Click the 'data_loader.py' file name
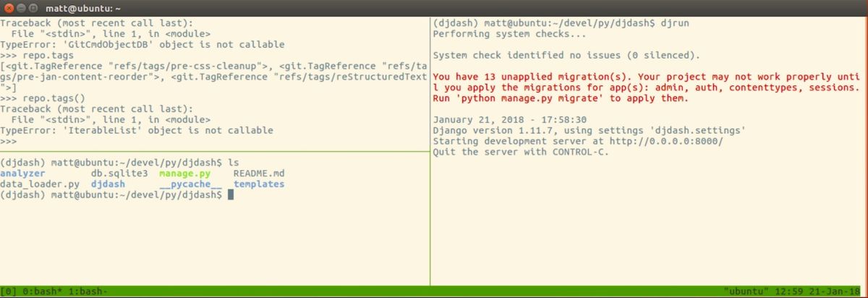This screenshot has width=868, height=298. pos(40,184)
